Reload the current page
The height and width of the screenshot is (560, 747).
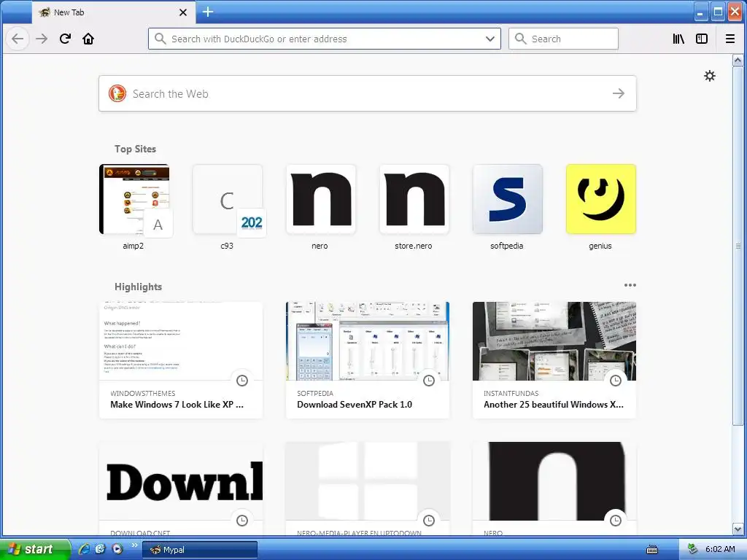tap(65, 39)
